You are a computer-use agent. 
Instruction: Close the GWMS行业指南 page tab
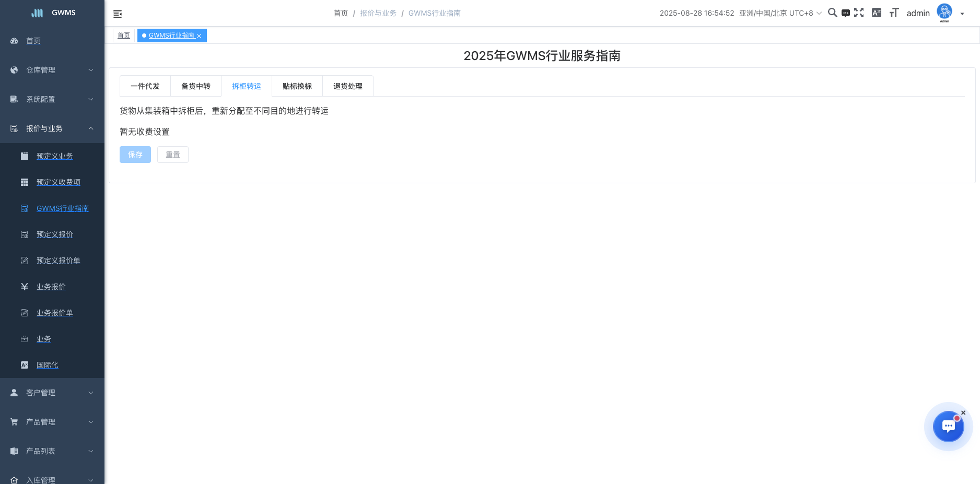click(199, 36)
